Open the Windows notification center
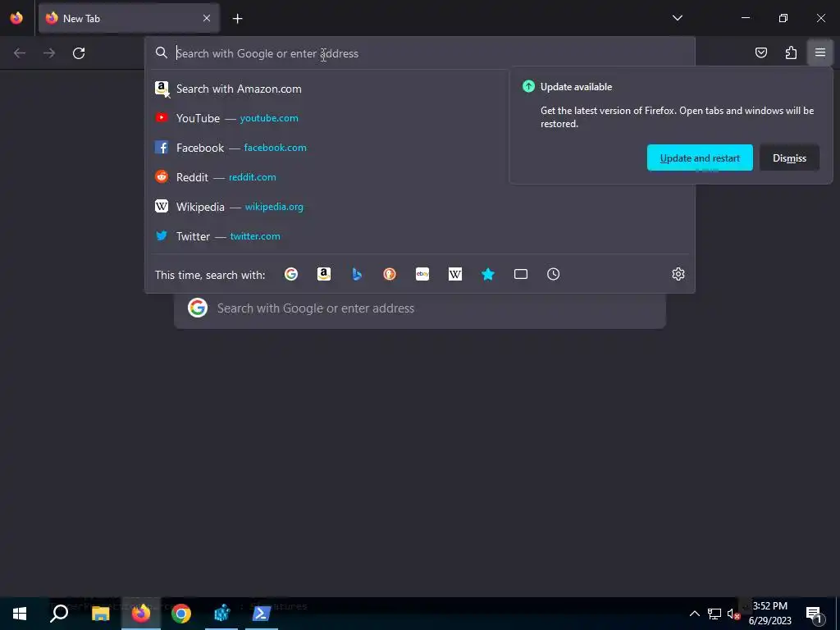The width and height of the screenshot is (840, 630). click(815, 614)
